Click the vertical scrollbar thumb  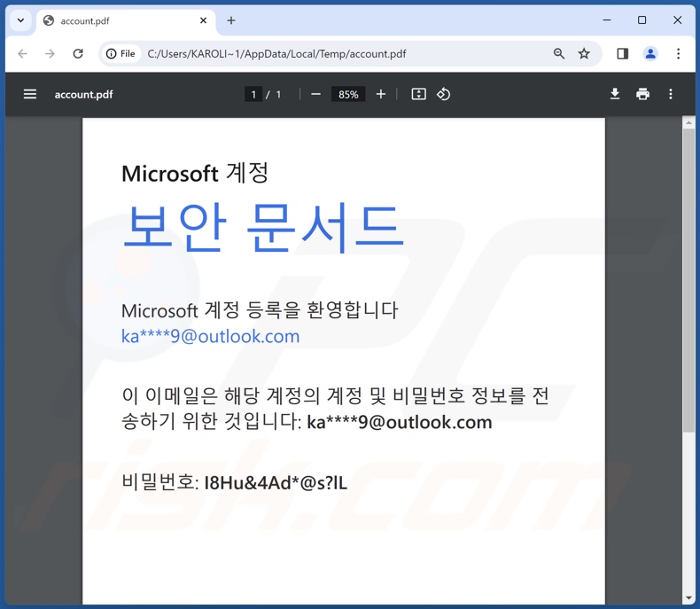[x=688, y=280]
